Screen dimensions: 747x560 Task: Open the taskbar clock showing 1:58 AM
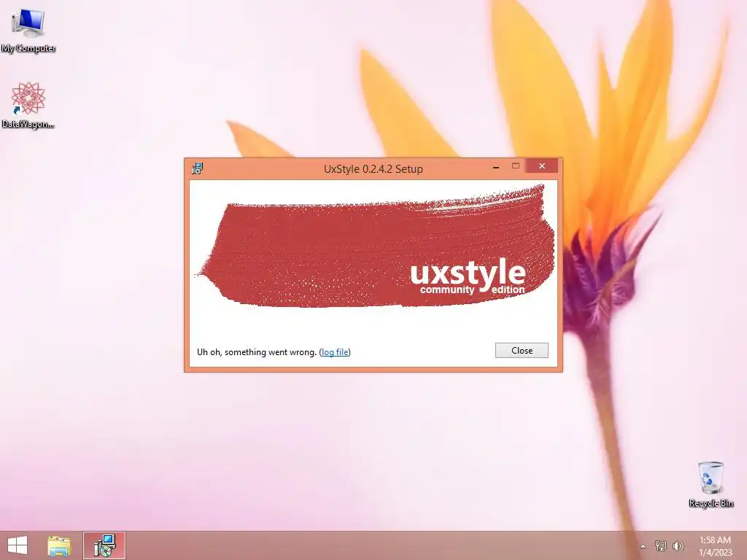point(715,546)
